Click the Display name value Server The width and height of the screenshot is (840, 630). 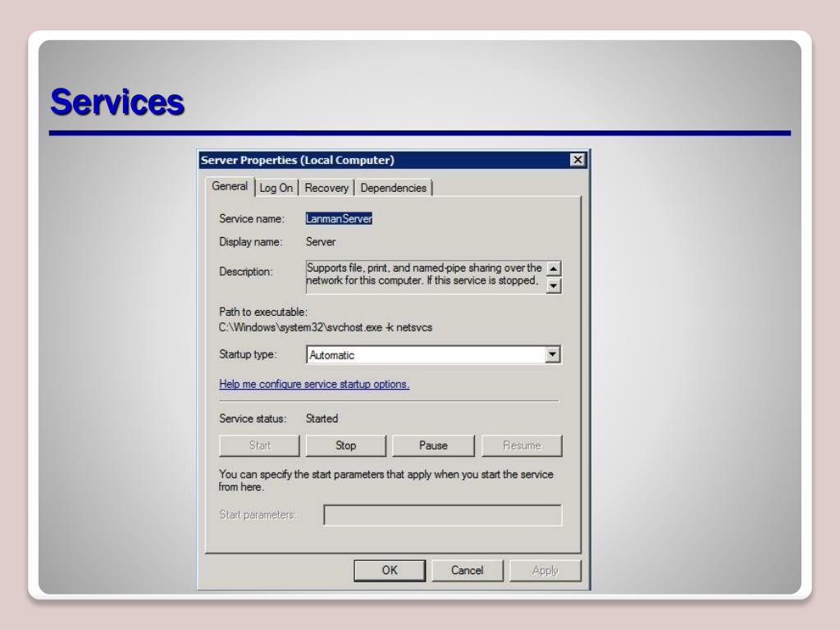321,242
